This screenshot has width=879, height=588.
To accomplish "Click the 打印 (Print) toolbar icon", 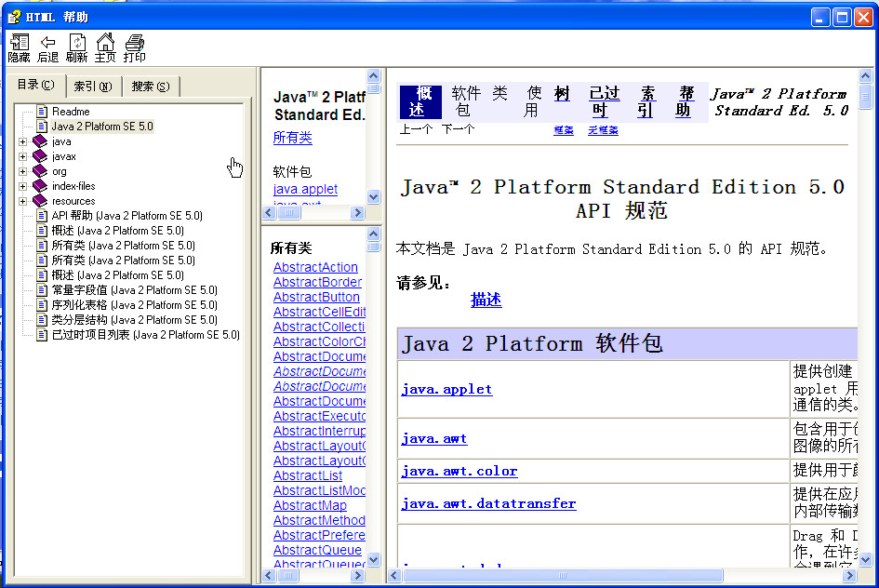I will (x=135, y=43).
